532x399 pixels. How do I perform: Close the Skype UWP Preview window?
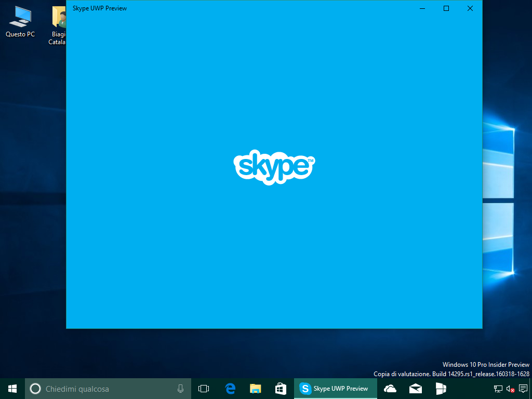(x=470, y=8)
